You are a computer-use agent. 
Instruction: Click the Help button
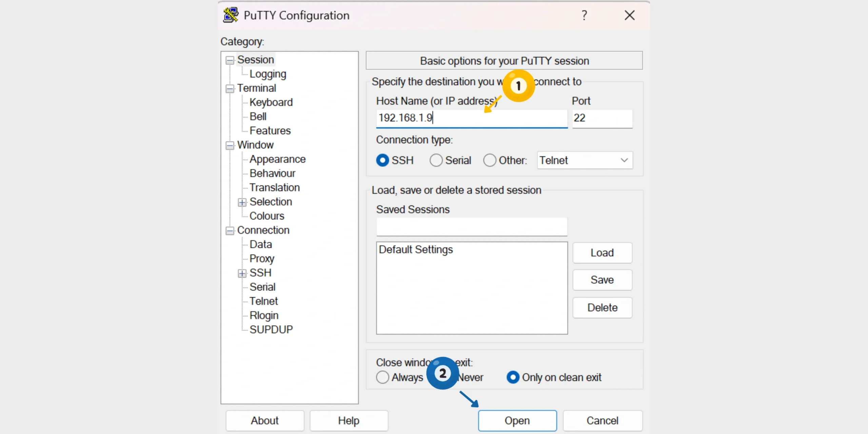pyautogui.click(x=349, y=421)
